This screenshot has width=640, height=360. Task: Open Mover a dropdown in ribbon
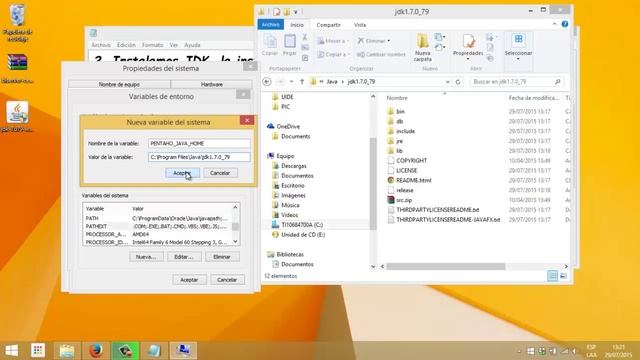click(x=333, y=41)
